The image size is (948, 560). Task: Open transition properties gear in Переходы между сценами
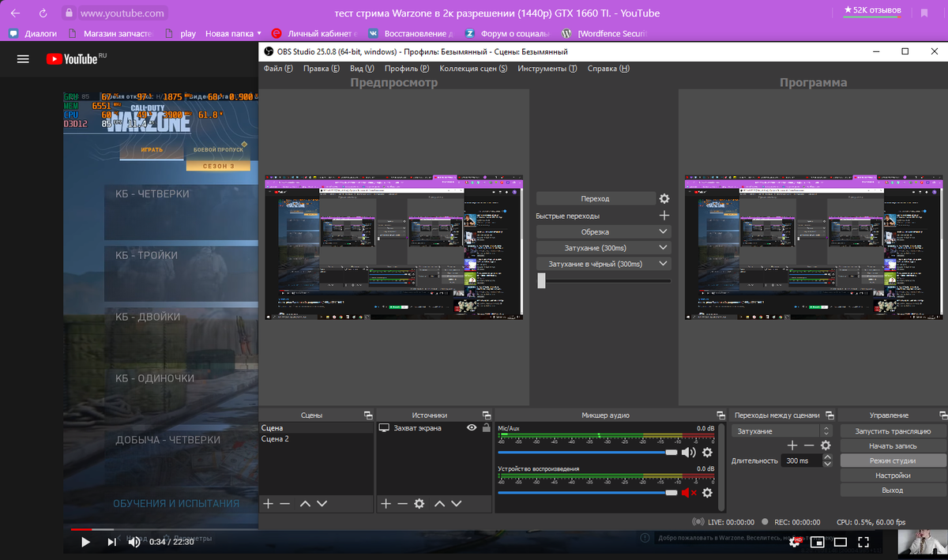coord(826,445)
